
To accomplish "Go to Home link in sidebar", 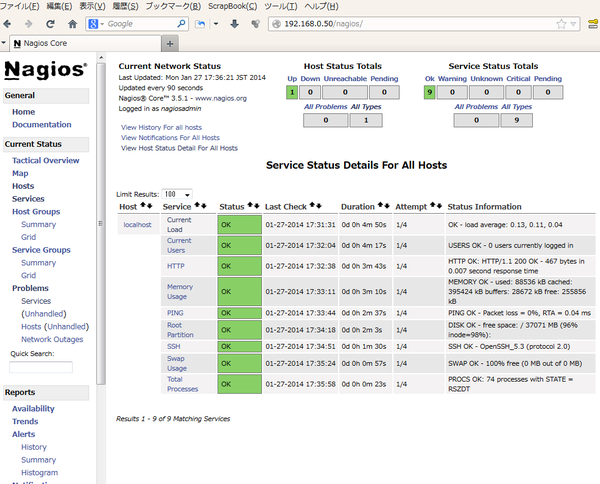I will (x=23, y=112).
